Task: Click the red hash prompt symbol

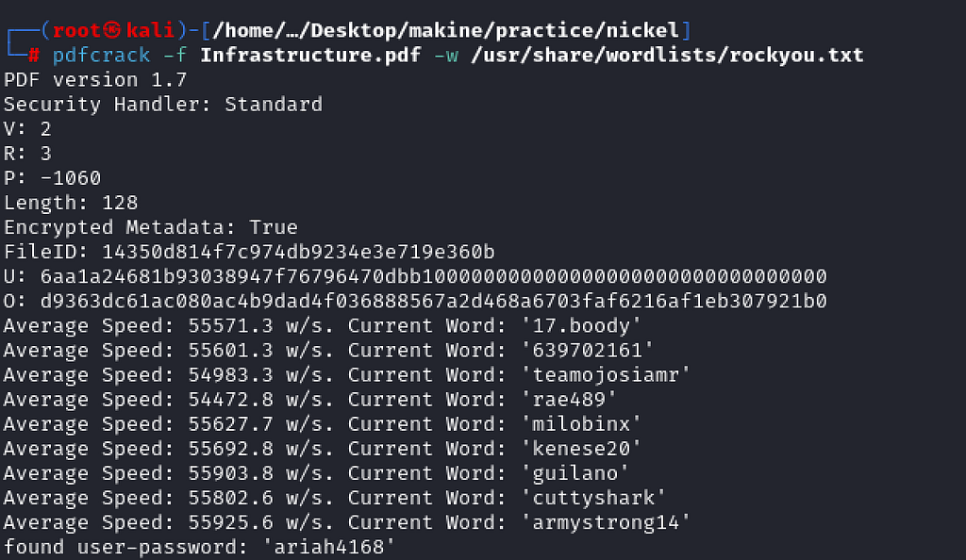Action: (x=34, y=56)
